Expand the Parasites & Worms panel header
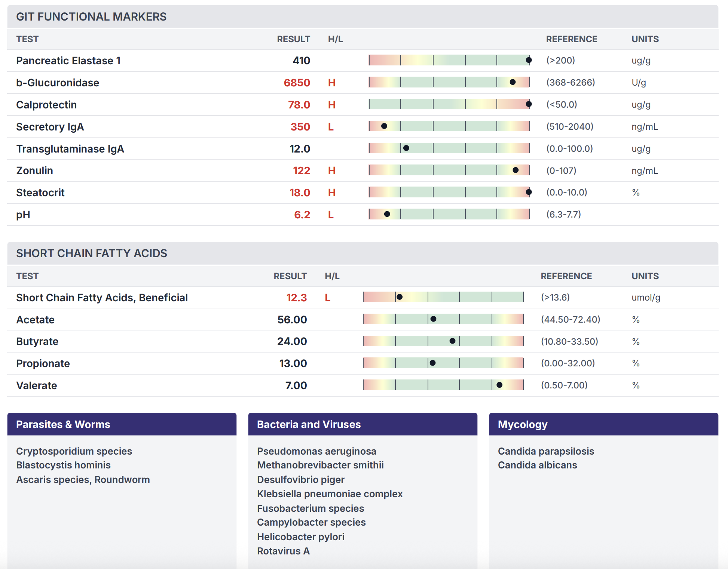This screenshot has width=728, height=569. click(63, 424)
